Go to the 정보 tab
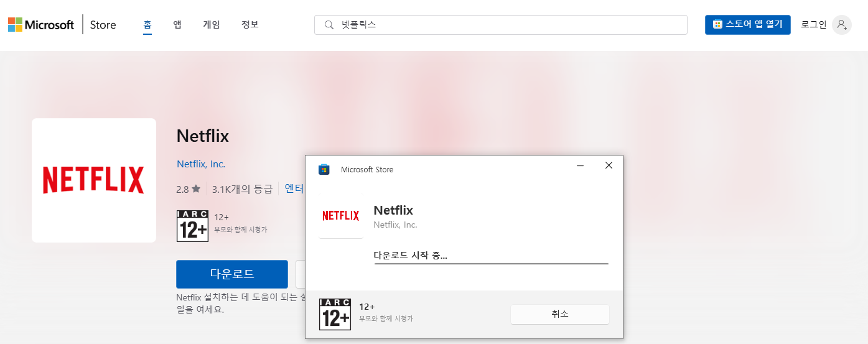The image size is (868, 344). coord(250,25)
